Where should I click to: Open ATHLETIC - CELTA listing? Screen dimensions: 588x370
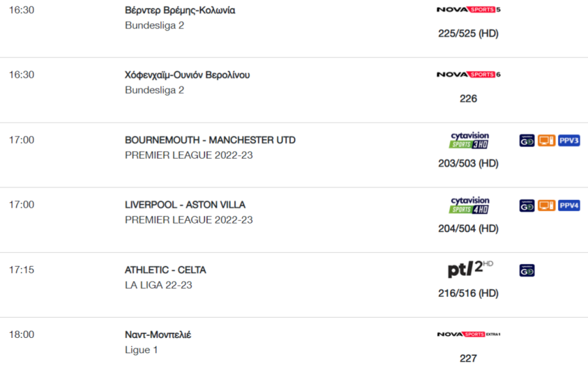165,270
